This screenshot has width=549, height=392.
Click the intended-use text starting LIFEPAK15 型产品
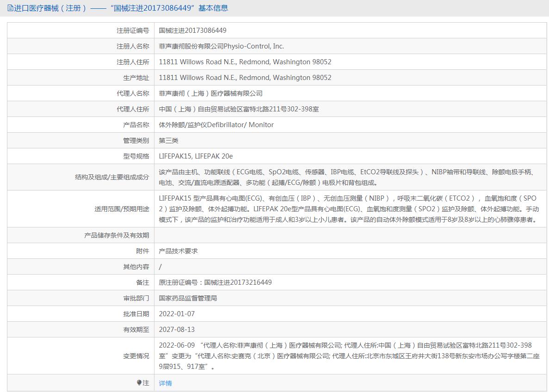348,209
